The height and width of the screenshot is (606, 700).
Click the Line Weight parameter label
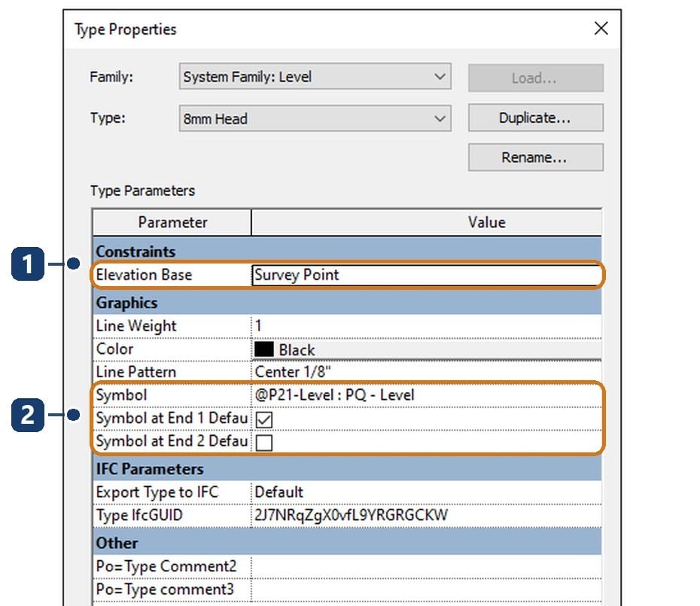pos(136,326)
